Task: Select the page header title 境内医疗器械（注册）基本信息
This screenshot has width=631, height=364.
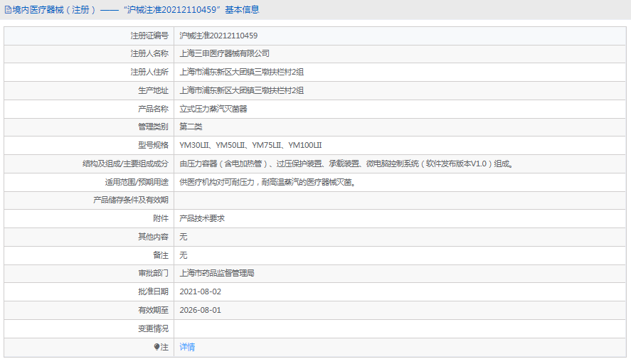Action: [x=136, y=10]
